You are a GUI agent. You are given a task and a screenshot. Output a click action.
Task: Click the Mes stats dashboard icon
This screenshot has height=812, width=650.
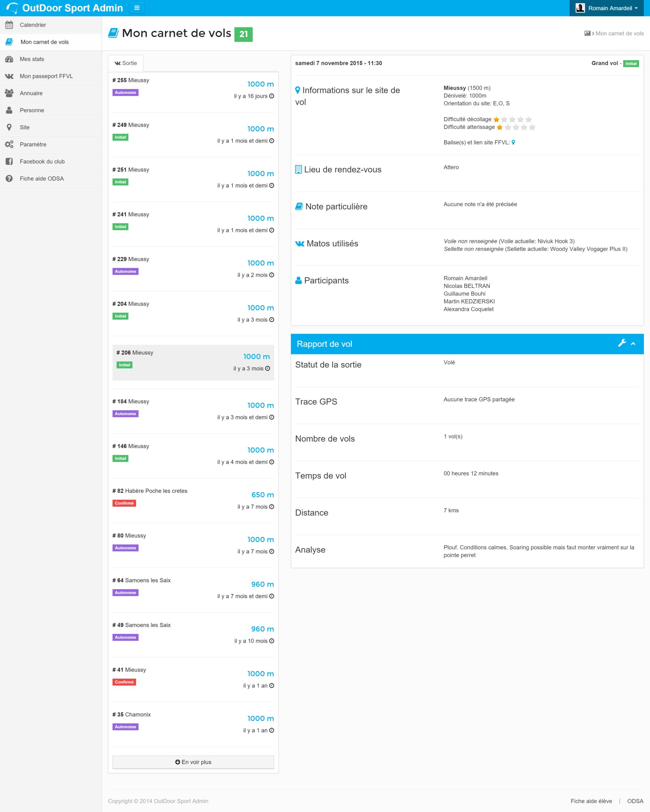coord(9,59)
